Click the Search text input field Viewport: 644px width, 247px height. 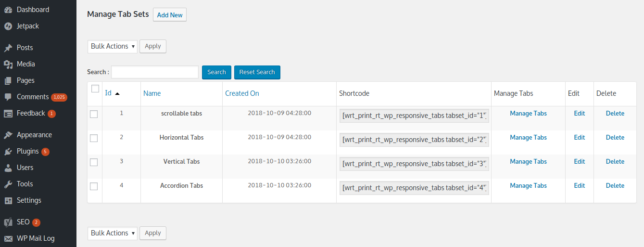point(155,72)
